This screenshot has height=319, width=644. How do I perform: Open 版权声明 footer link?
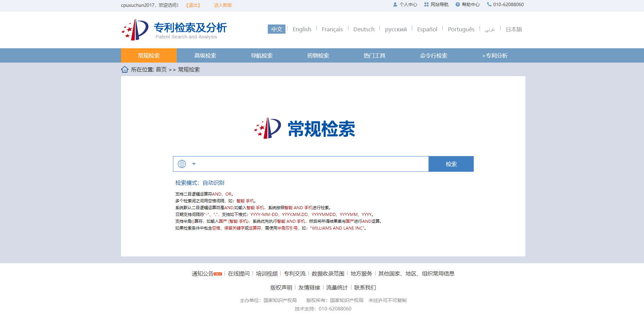click(281, 287)
